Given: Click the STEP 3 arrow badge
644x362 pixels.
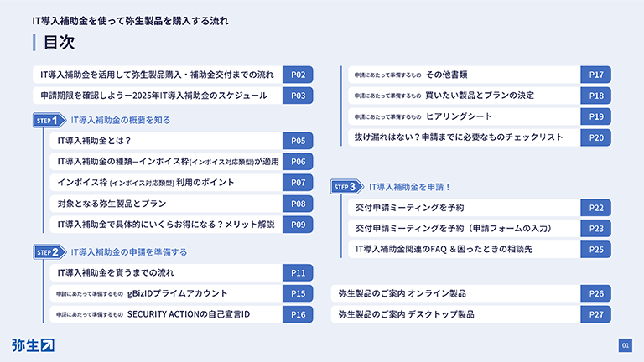Looking at the screenshot, I should pyautogui.click(x=347, y=187).
